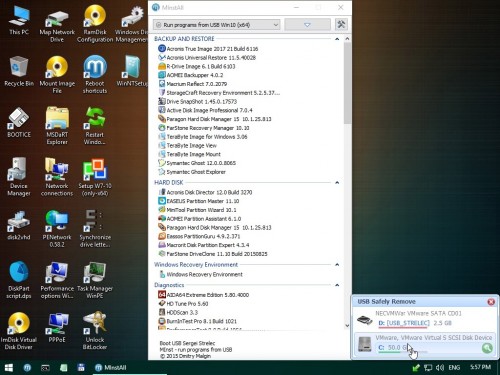
Task: Launch the Unlock BitLocker shortcut
Action: click(x=95, y=331)
